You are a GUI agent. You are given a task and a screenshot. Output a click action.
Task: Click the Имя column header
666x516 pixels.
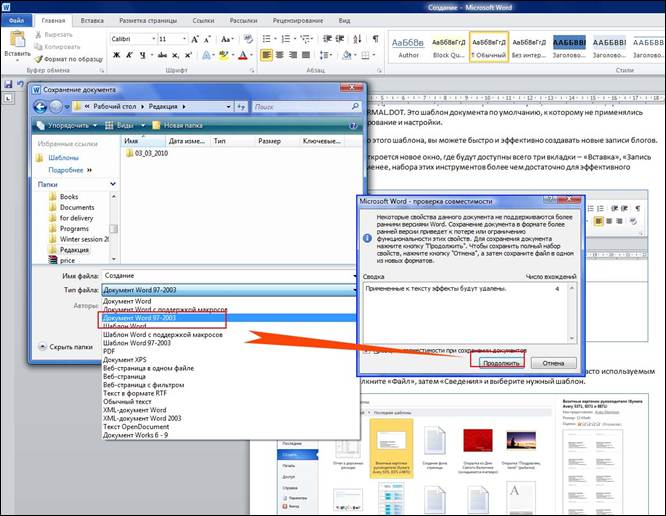143,141
